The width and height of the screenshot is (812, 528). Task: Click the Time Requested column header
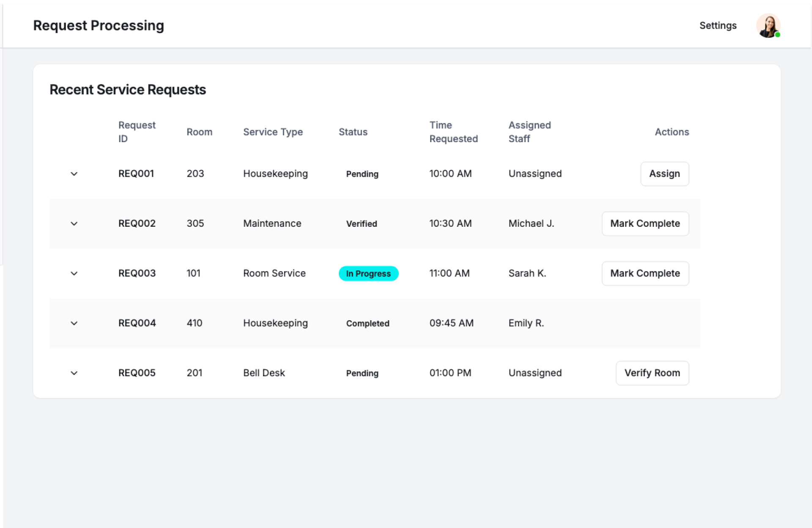453,132
